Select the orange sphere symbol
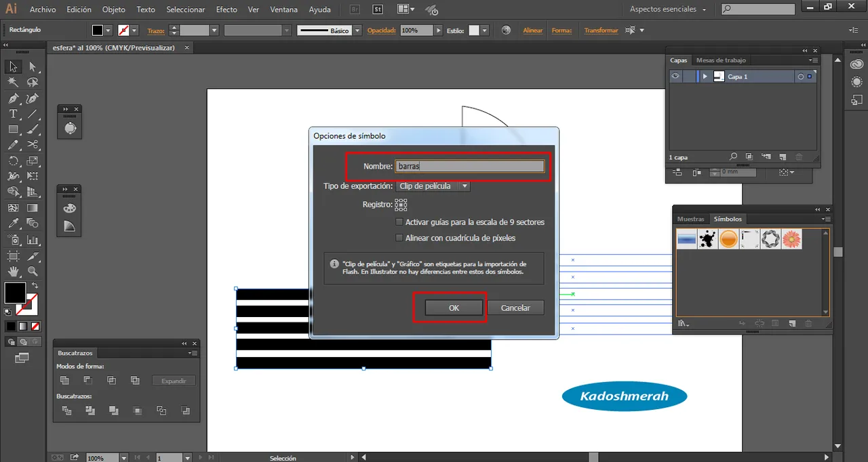Viewport: 868px width, 462px height. (728, 238)
